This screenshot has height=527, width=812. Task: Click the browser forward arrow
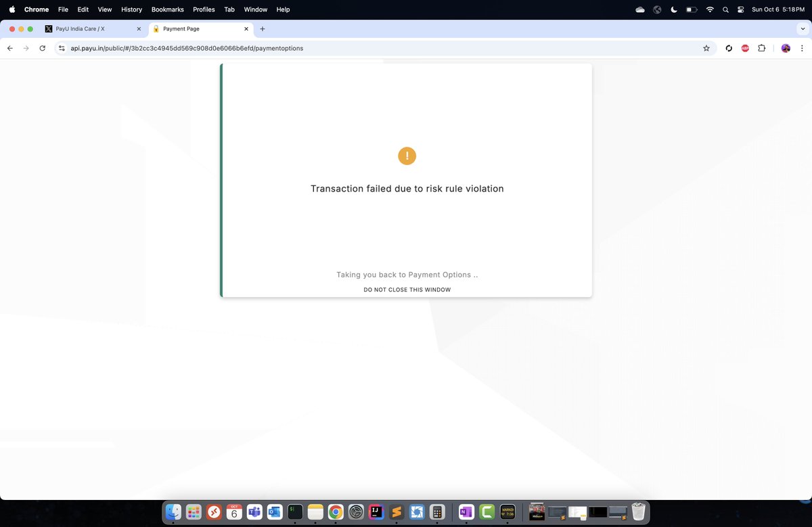(26, 48)
